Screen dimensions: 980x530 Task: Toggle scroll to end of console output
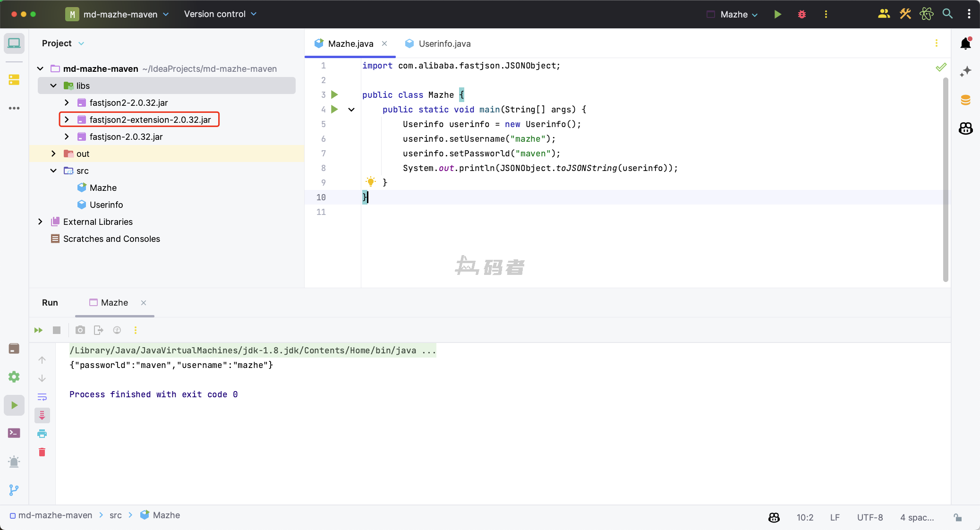click(x=42, y=415)
